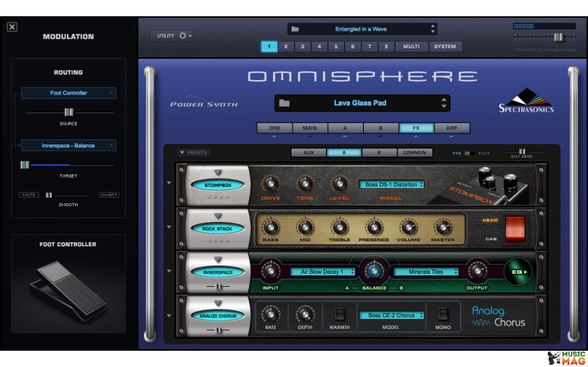Adjust the Rock Stack Presence knob

click(x=374, y=227)
